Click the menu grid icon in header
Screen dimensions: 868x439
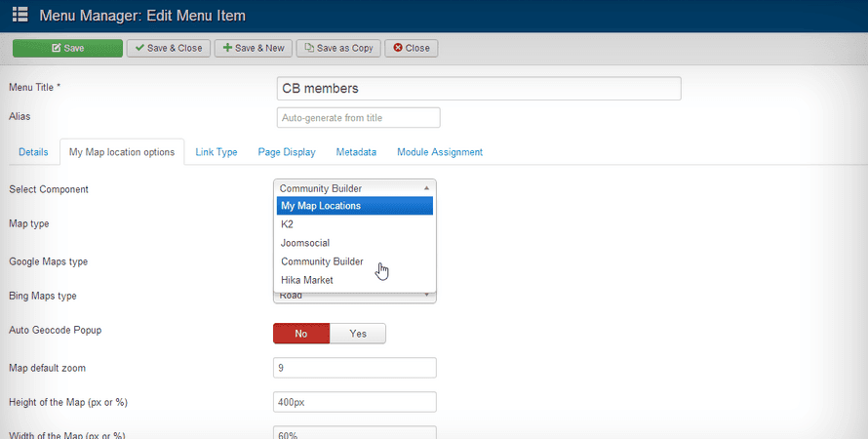pyautogui.click(x=20, y=15)
